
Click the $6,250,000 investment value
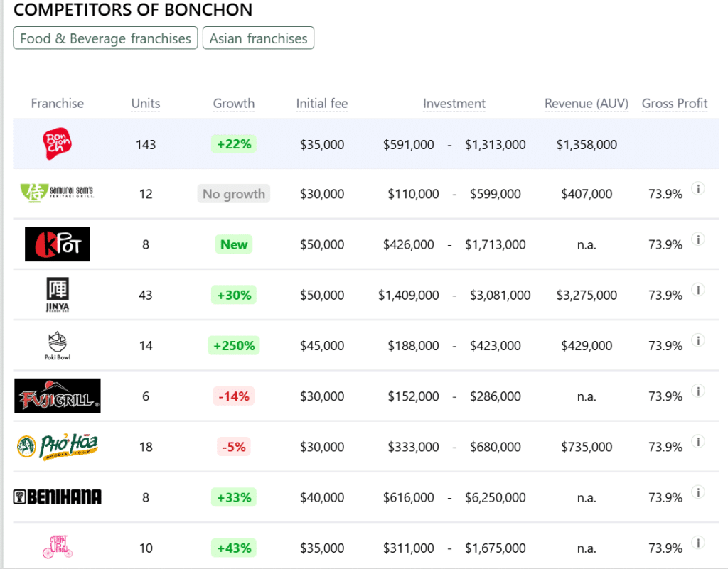tap(496, 497)
